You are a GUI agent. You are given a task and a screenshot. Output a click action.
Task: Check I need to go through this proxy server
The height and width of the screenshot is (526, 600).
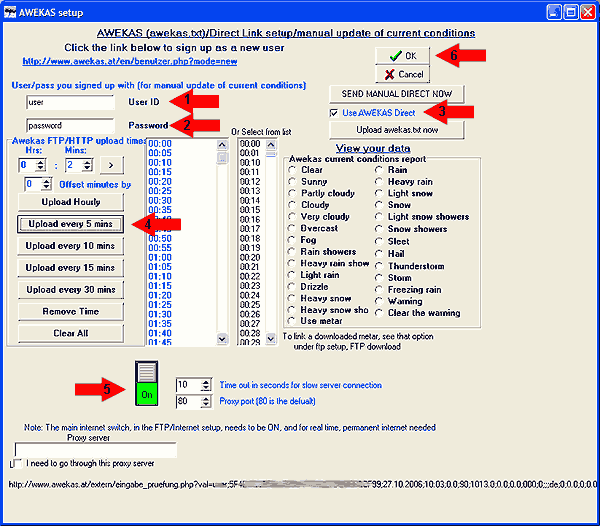click(17, 464)
